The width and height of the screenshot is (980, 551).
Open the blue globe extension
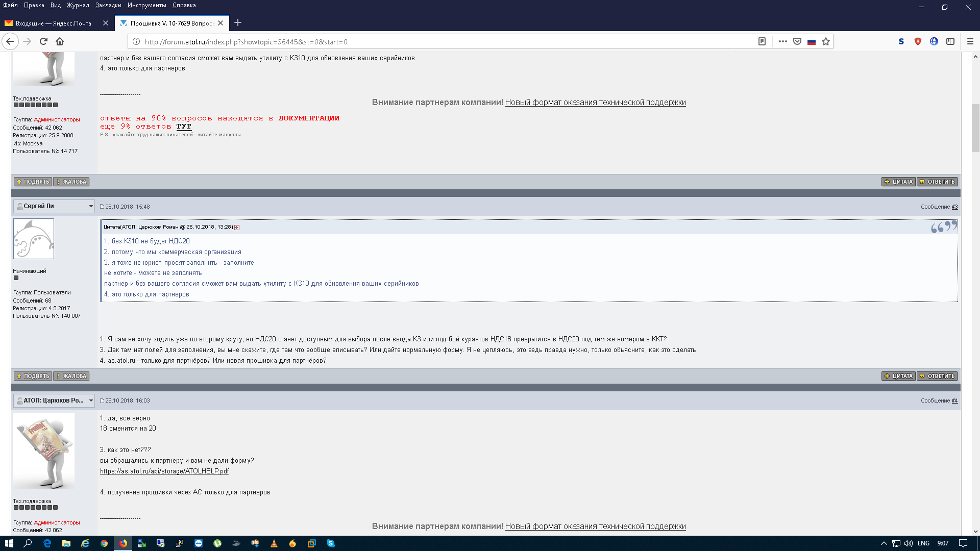[934, 42]
